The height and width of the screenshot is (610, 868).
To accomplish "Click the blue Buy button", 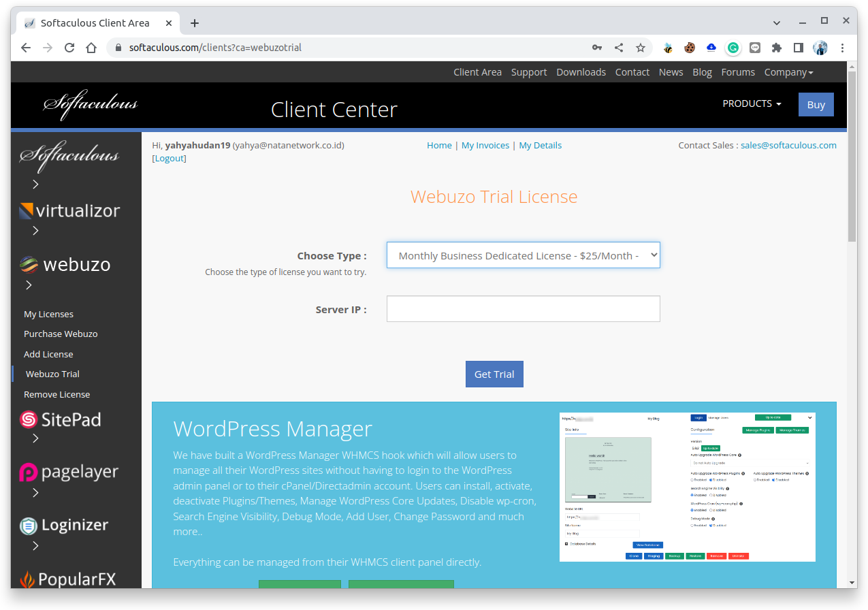I will pos(816,105).
